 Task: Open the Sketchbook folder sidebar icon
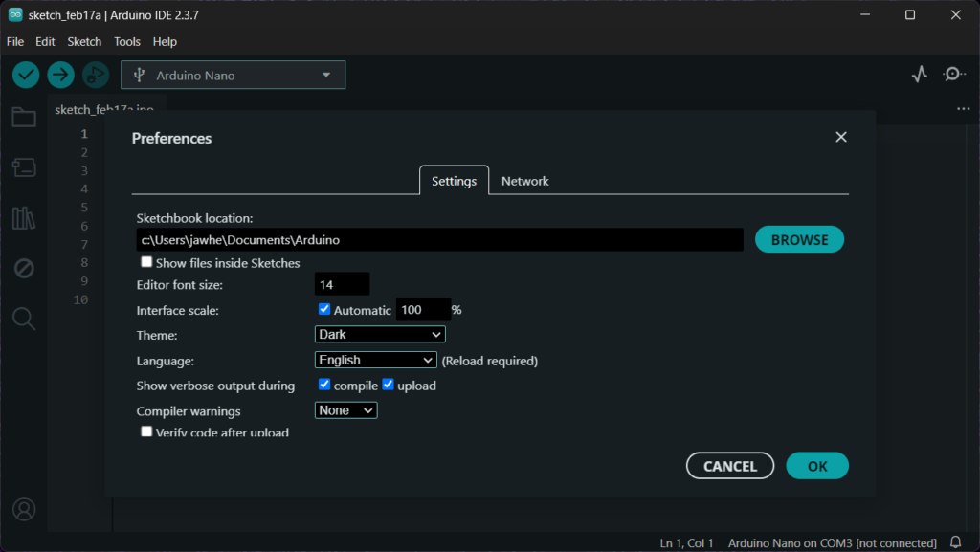coord(24,118)
